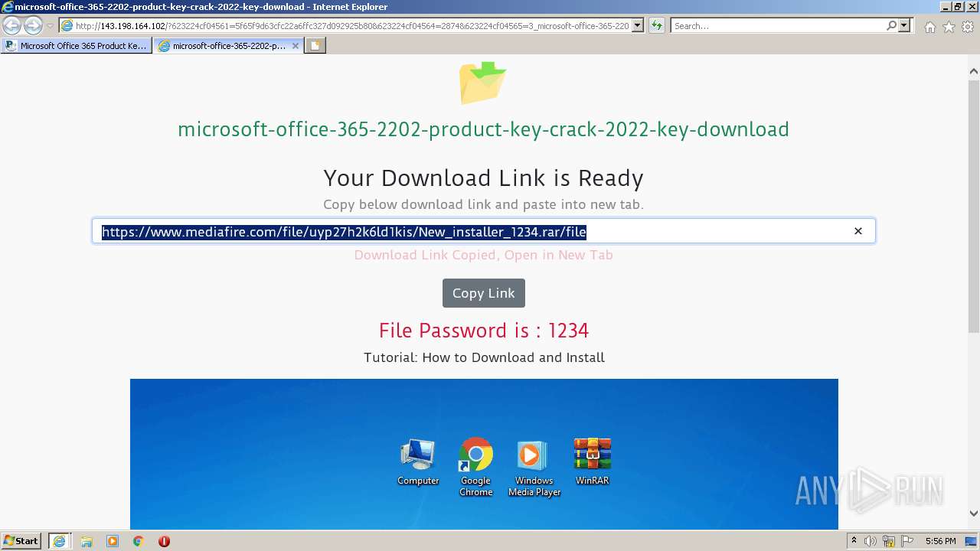This screenshot has height=551, width=980.
Task: Switch to Microsoft Office 365 Product Key tab
Action: click(x=76, y=46)
